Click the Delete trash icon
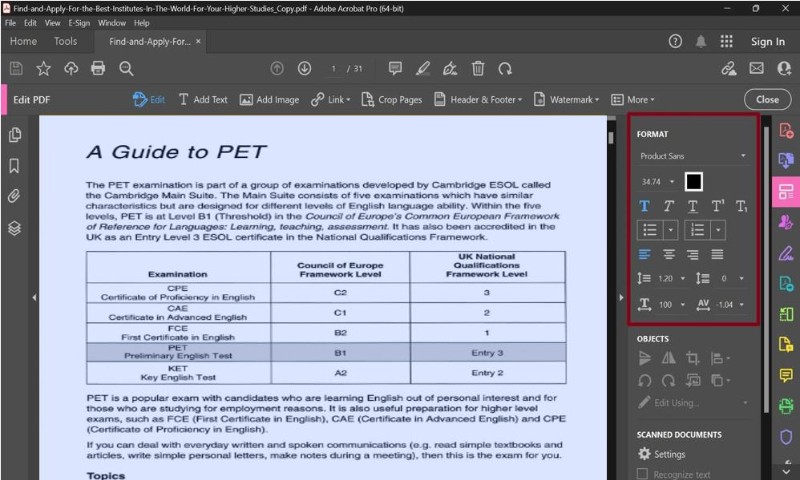 point(478,68)
